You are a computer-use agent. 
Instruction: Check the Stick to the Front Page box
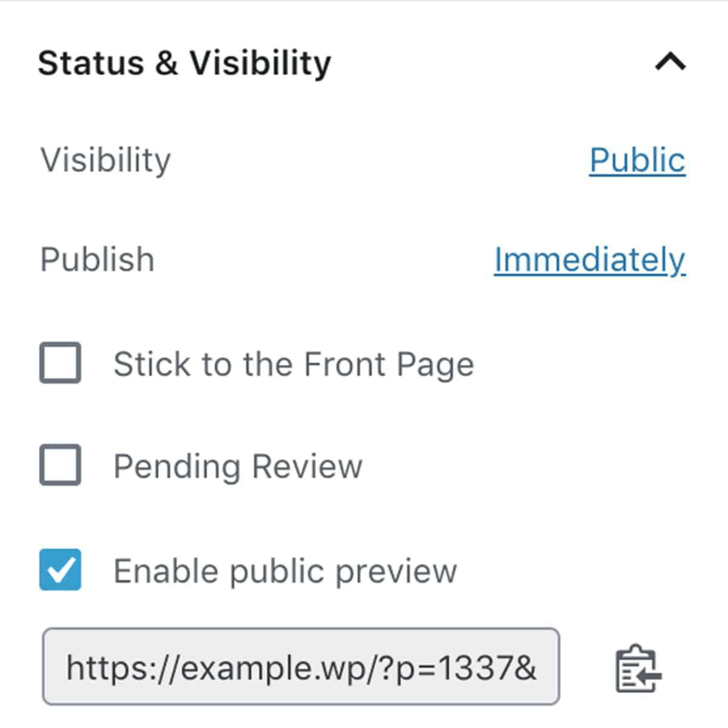(60, 363)
